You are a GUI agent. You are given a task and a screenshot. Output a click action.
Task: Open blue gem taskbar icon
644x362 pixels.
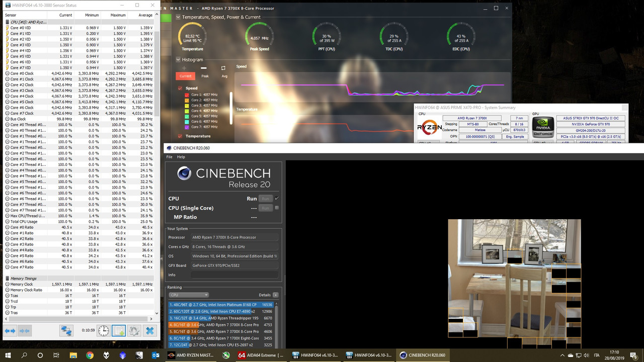tap(123, 355)
